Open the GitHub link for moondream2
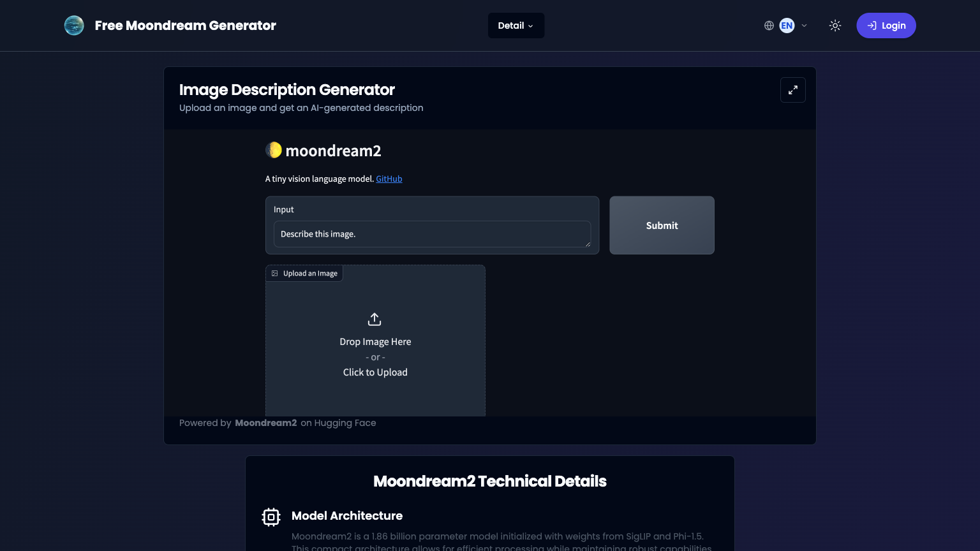The height and width of the screenshot is (551, 980). click(389, 179)
